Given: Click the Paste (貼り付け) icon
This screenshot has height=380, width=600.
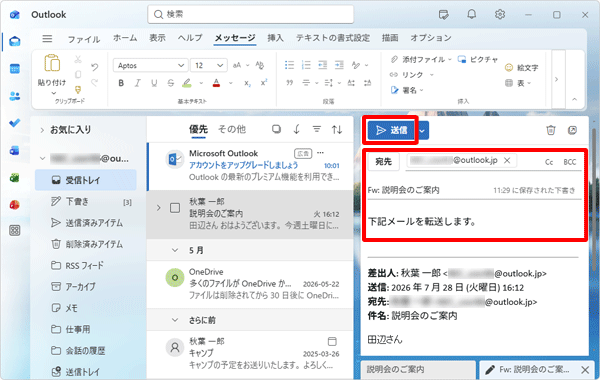Looking at the screenshot, I should click(52, 63).
